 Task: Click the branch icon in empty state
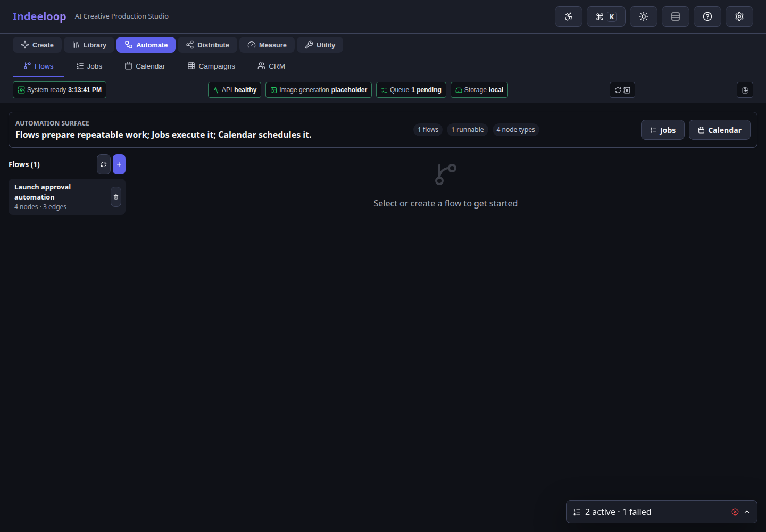click(446, 174)
